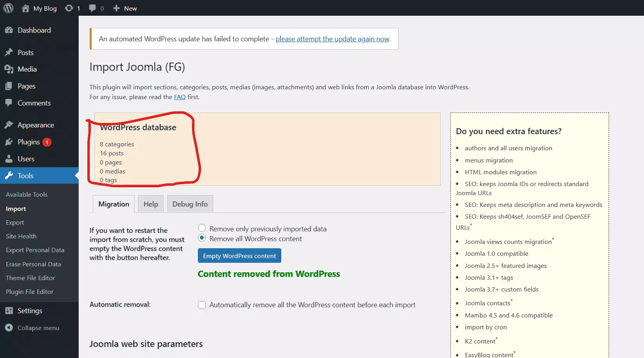Click Collapse menu label

click(39, 328)
